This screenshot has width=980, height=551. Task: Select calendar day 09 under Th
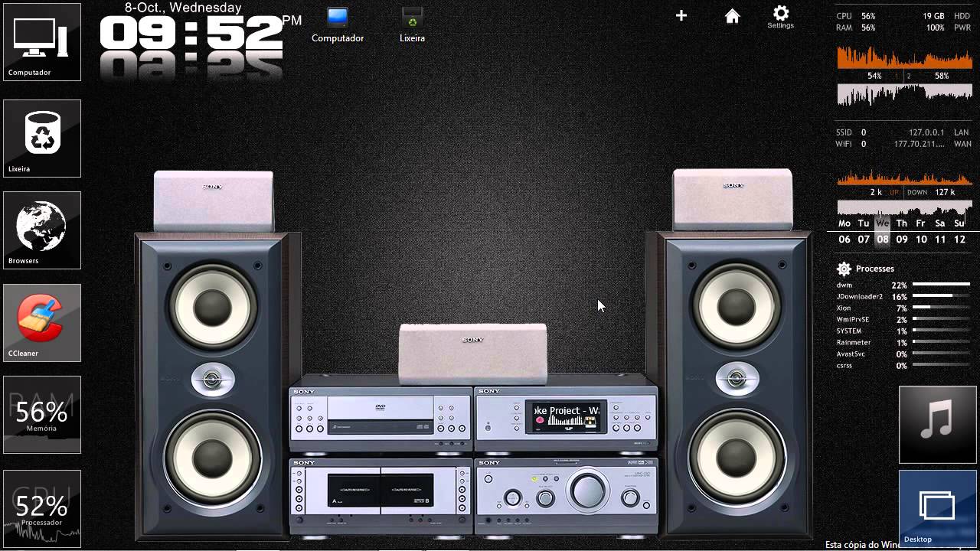pyautogui.click(x=902, y=240)
